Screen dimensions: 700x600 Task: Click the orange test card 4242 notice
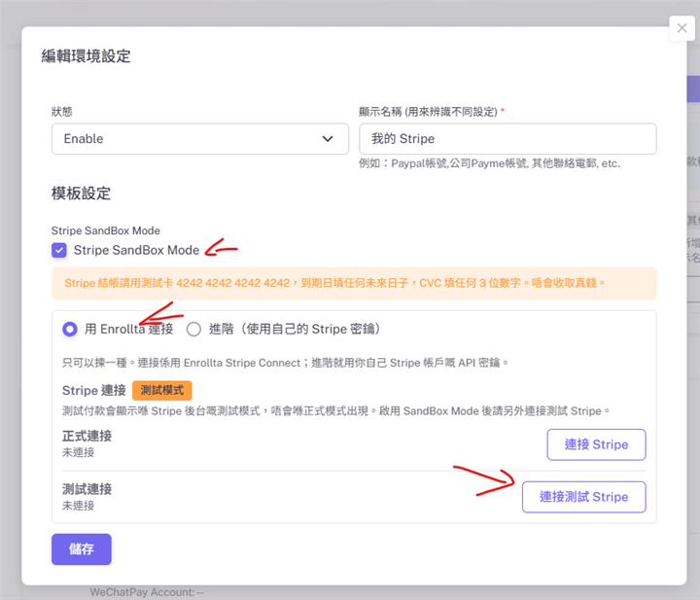click(x=354, y=283)
